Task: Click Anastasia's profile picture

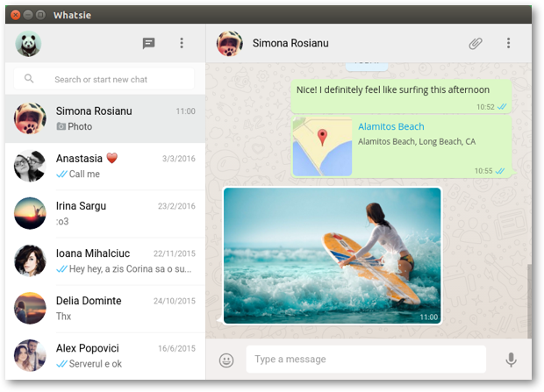Action: 30,166
